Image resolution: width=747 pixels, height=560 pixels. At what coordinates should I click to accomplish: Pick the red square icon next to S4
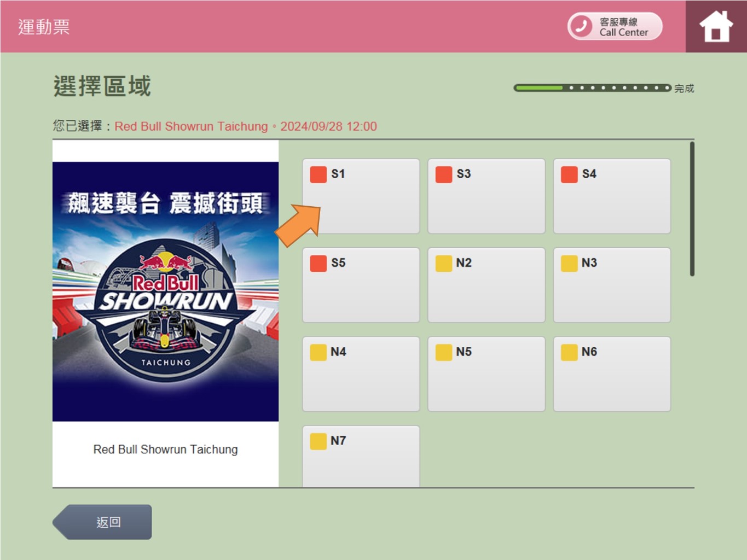click(569, 174)
